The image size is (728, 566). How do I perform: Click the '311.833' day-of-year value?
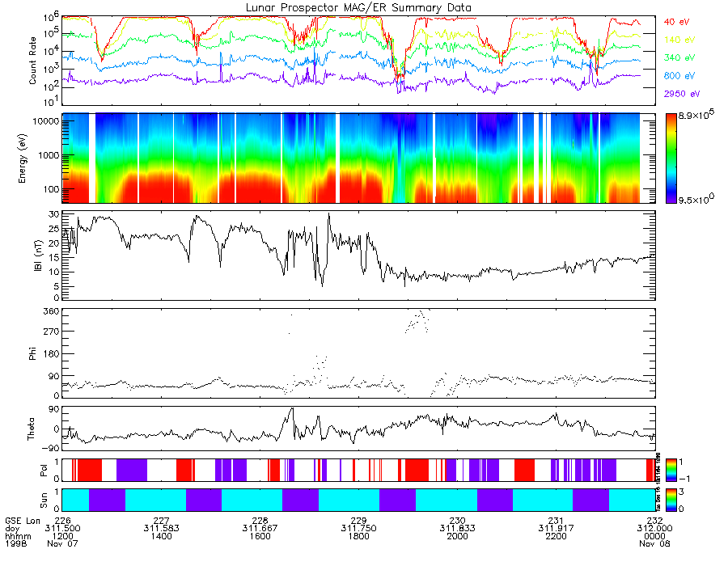[457, 529]
